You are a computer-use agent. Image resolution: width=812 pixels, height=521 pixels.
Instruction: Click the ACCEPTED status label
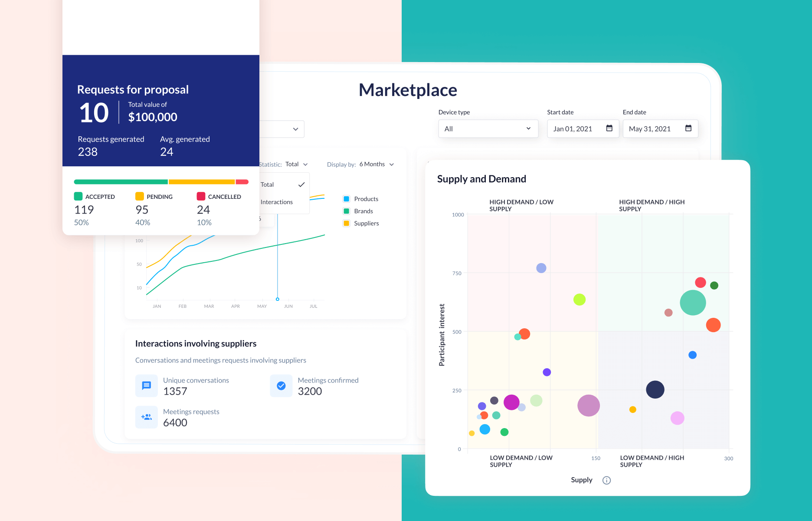point(100,197)
